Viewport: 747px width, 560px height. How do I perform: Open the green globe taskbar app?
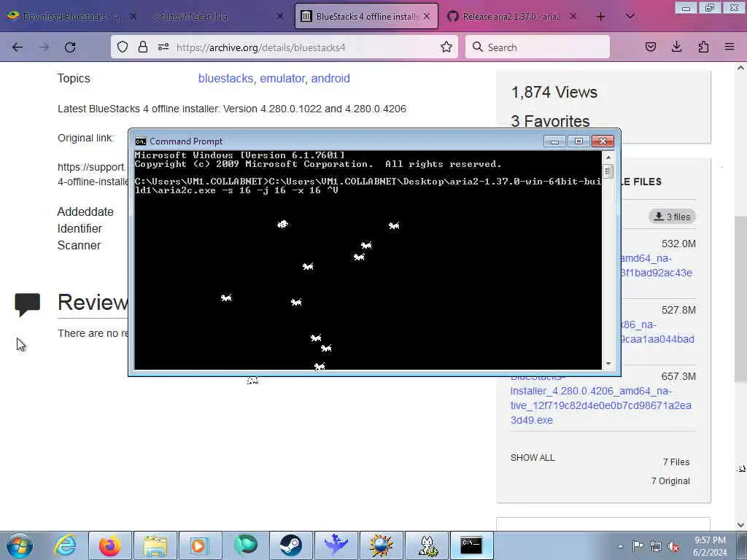point(246,545)
